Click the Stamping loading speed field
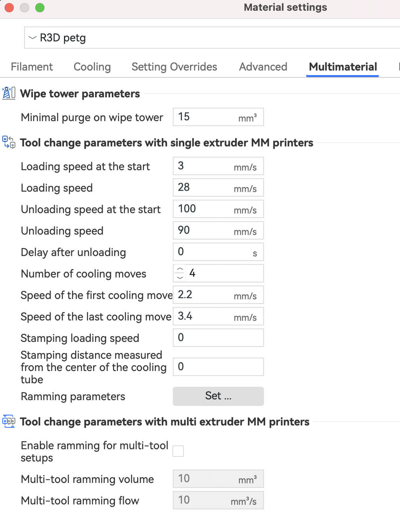The image size is (400, 532). click(218, 338)
